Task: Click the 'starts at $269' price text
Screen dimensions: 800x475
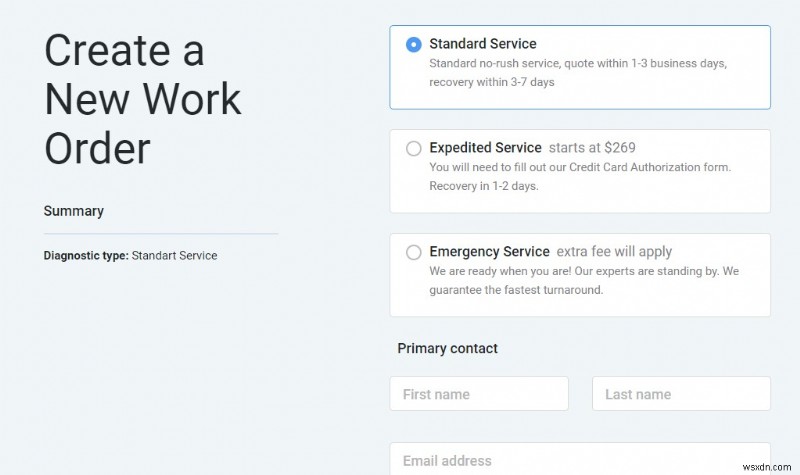Action: pyautogui.click(x=606, y=148)
